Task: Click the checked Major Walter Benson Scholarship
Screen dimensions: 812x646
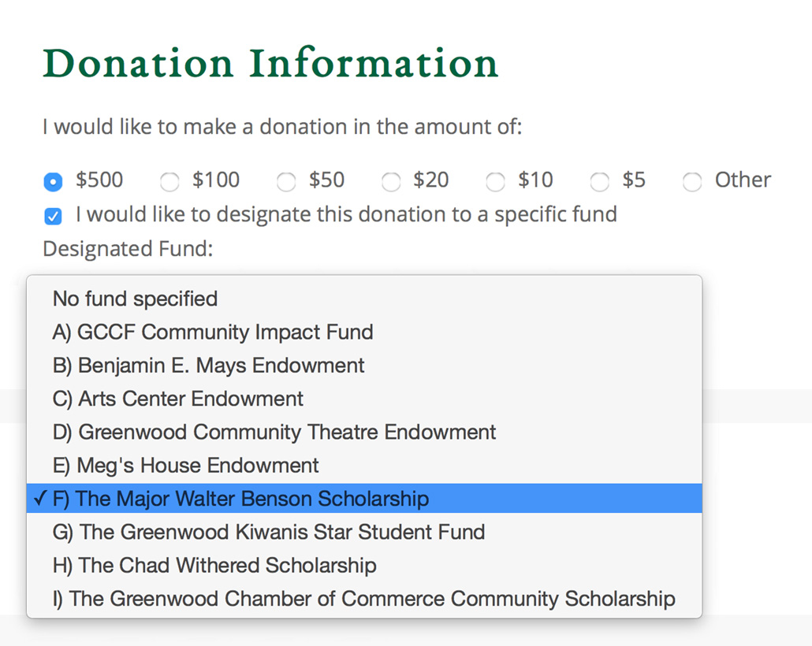Action: 364,499
